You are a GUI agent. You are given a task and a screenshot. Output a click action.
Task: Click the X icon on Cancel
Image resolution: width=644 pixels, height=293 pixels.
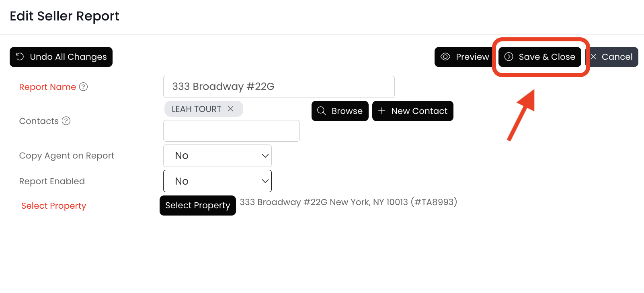[593, 57]
